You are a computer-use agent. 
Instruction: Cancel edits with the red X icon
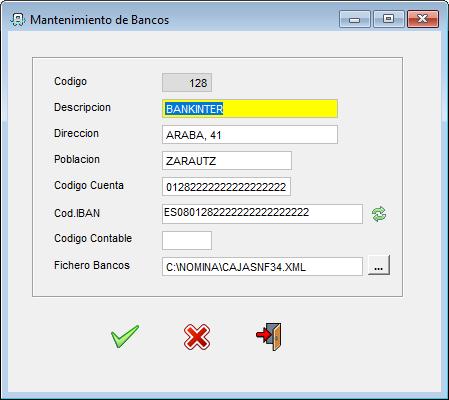coord(197,337)
